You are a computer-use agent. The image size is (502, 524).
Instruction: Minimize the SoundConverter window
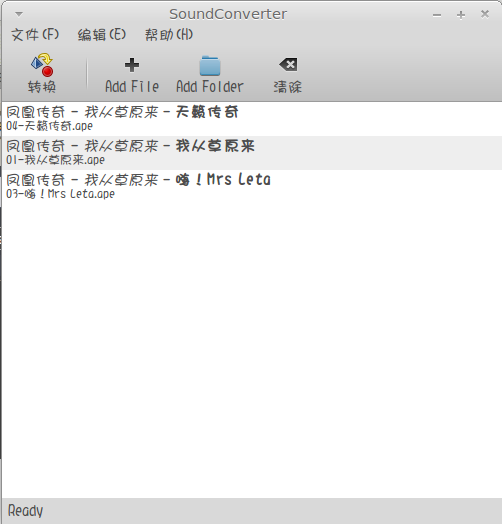coord(437,15)
